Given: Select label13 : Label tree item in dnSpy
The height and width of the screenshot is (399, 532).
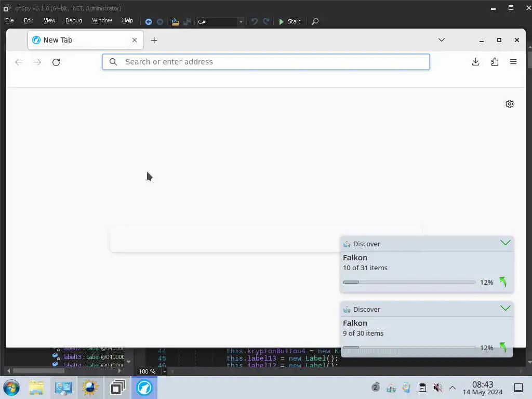Looking at the screenshot, I should click(94, 357).
